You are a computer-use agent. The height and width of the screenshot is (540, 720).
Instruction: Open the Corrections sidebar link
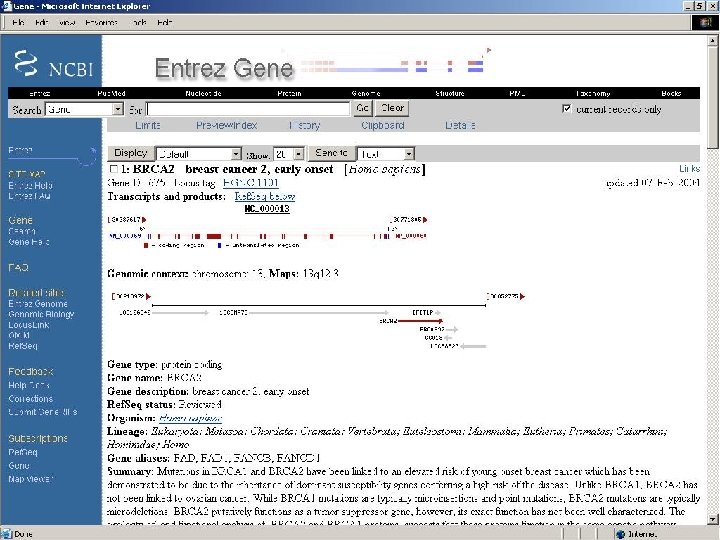[x=30, y=399]
